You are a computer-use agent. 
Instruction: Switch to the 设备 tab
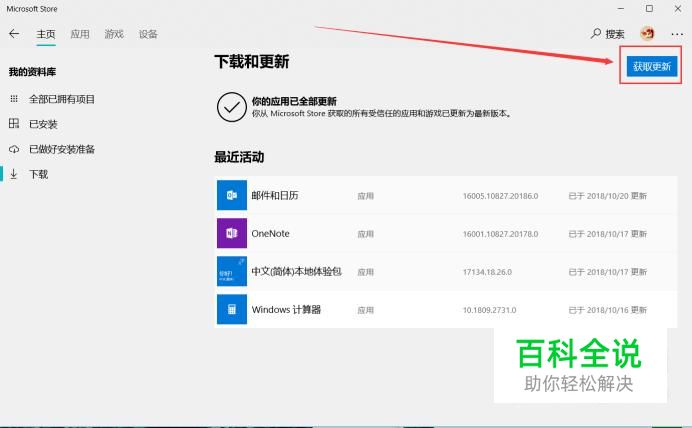pyautogui.click(x=148, y=34)
